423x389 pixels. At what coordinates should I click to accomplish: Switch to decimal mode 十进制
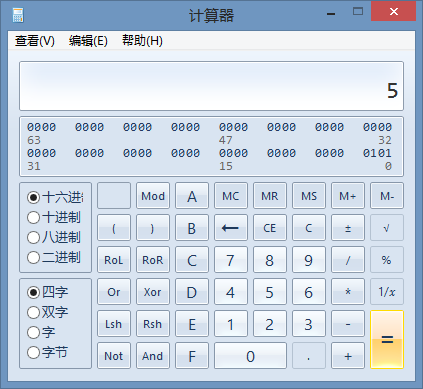[x=54, y=217]
